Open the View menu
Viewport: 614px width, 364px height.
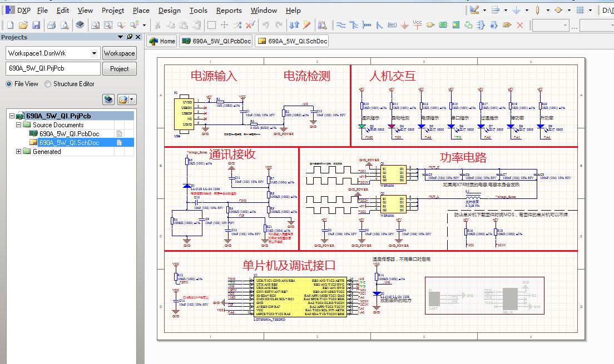pos(85,11)
